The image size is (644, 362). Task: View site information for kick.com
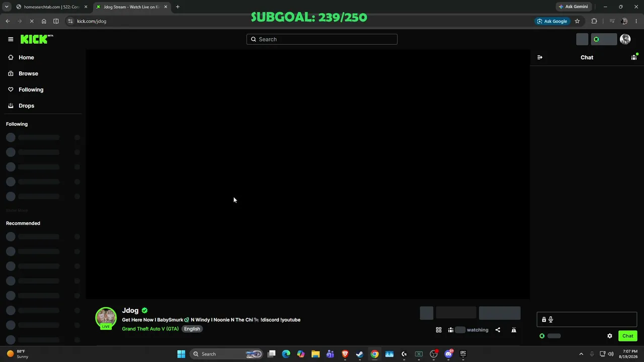(70, 21)
